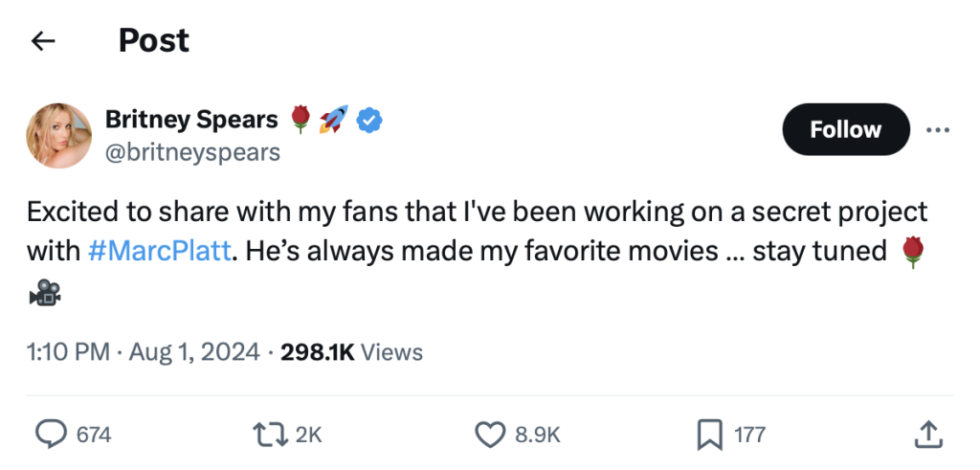The height and width of the screenshot is (470, 980).
Task: Open the @britneyspears handle link
Action: [x=192, y=152]
